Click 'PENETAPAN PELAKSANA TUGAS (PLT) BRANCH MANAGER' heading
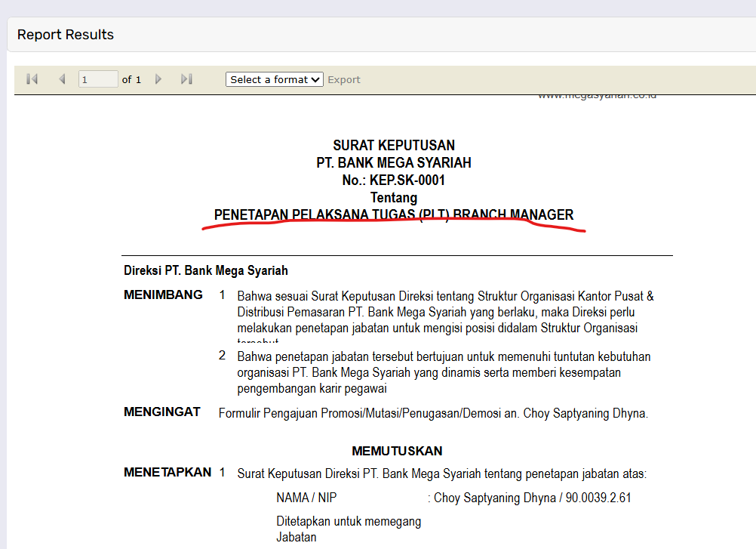Viewport: 756px width, 549px height. tap(394, 214)
